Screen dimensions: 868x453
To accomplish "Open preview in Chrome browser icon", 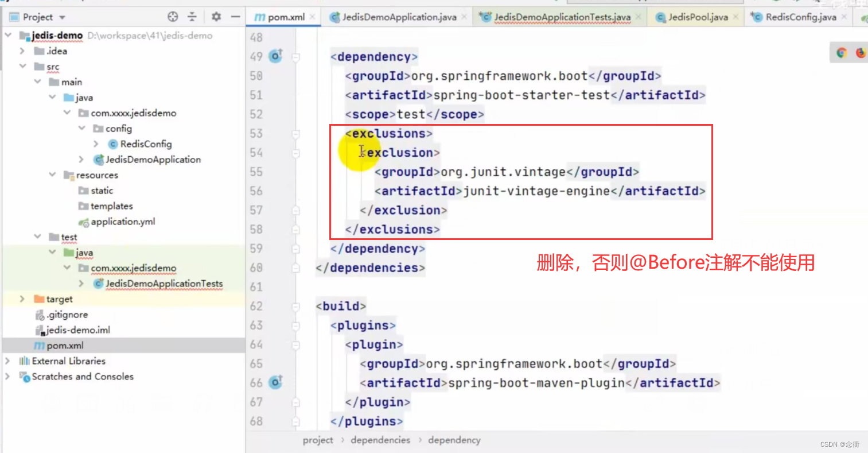I will (x=841, y=52).
